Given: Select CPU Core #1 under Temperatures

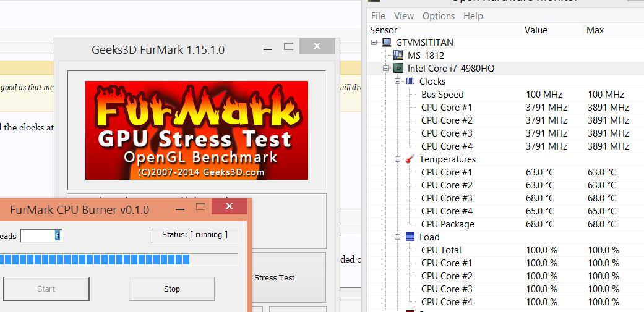Looking at the screenshot, I should pyautogui.click(x=505, y=172).
